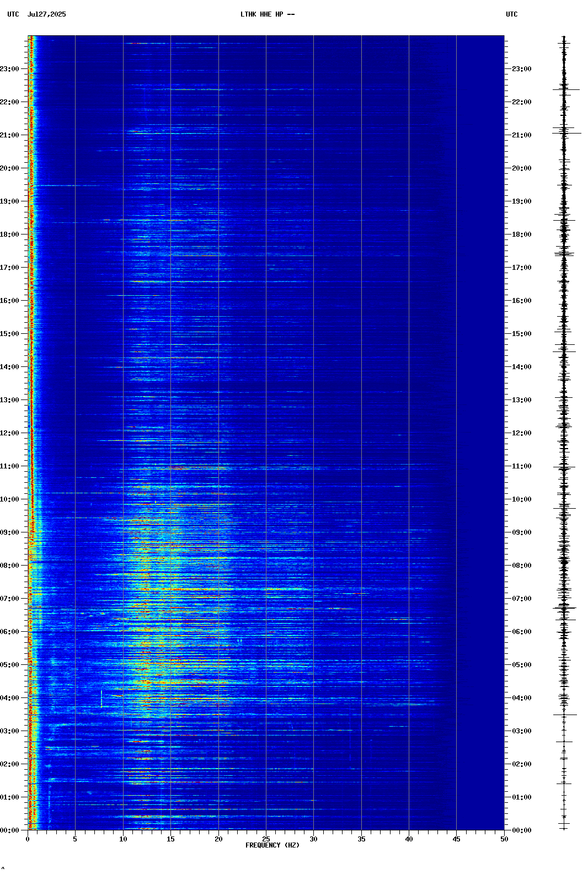Click the 15 Hz tick label
588x874 pixels.
click(170, 839)
